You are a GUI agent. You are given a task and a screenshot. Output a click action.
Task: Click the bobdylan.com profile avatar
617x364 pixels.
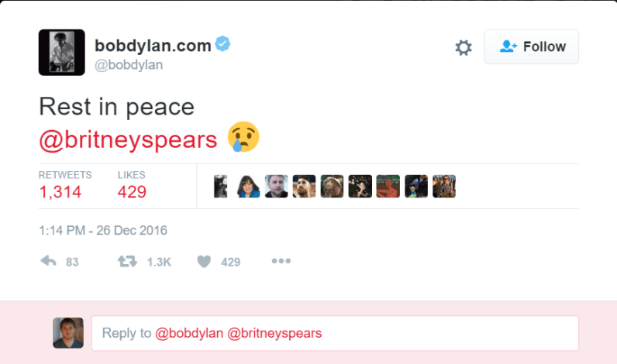[x=62, y=53]
